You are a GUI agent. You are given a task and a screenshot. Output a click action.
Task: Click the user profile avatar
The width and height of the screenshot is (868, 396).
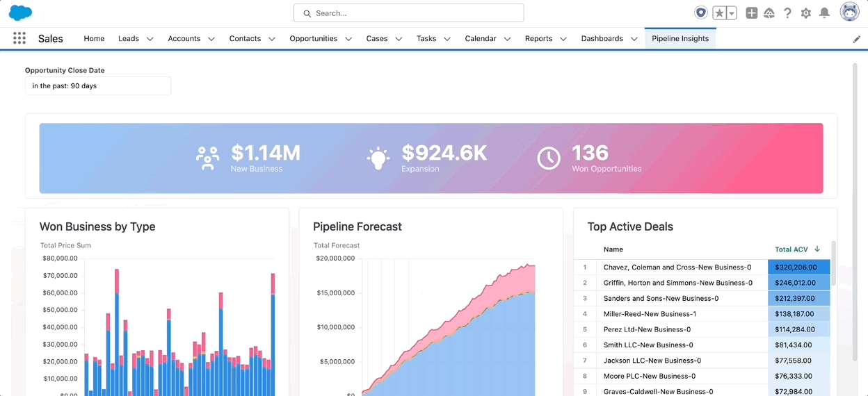tap(850, 13)
